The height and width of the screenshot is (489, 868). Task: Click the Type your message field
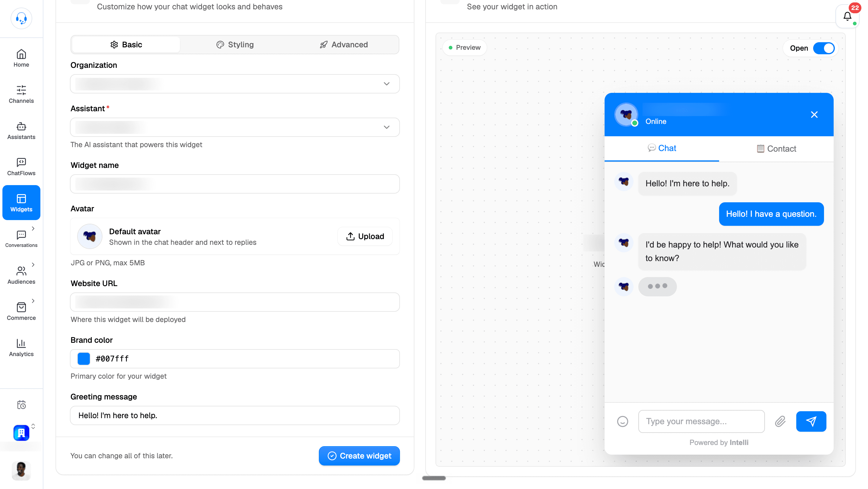click(701, 421)
